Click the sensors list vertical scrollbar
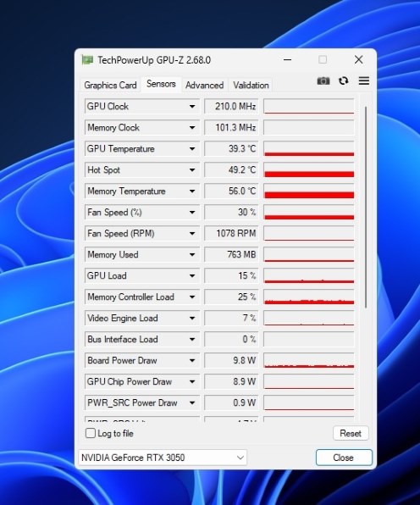The image size is (420, 505). [366, 207]
